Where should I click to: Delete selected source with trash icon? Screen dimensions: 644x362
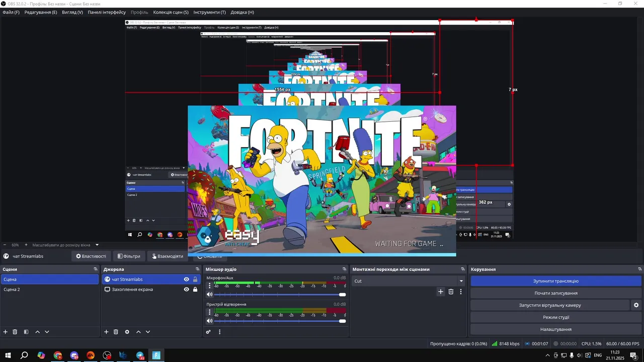(116, 332)
